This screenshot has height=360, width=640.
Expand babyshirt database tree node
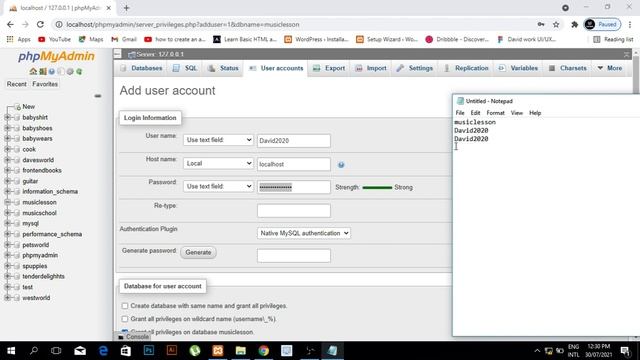(x=7, y=117)
